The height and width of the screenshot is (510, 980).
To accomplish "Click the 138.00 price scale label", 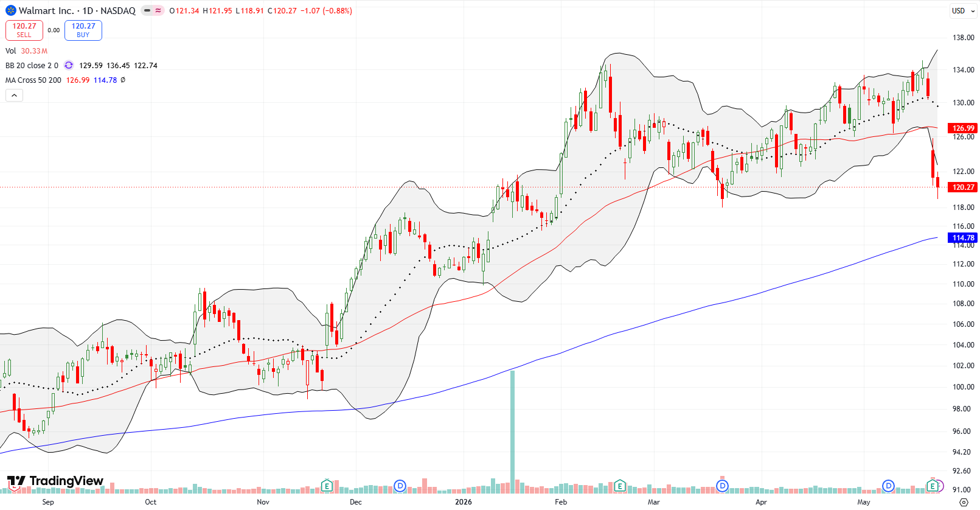I will coord(963,38).
